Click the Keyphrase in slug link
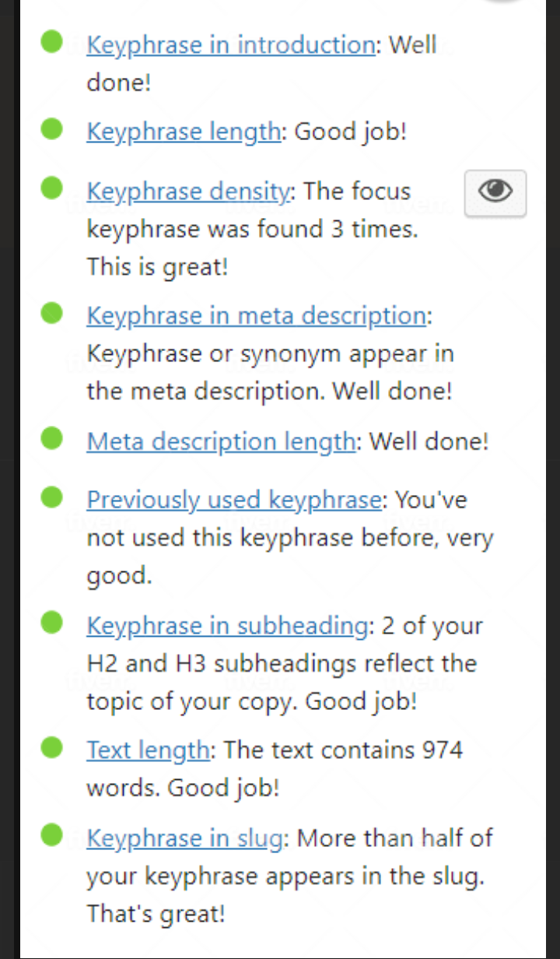The width and height of the screenshot is (560, 959). tap(184, 838)
